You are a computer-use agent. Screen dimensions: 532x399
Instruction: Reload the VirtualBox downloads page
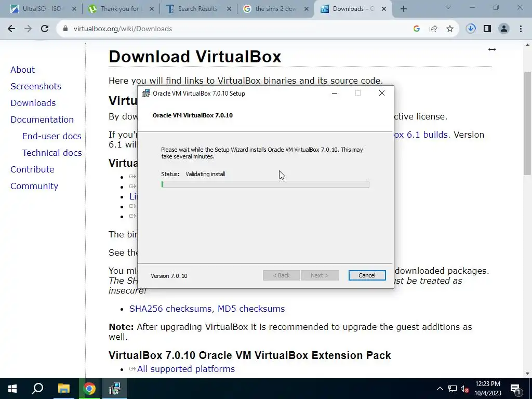pos(45,29)
